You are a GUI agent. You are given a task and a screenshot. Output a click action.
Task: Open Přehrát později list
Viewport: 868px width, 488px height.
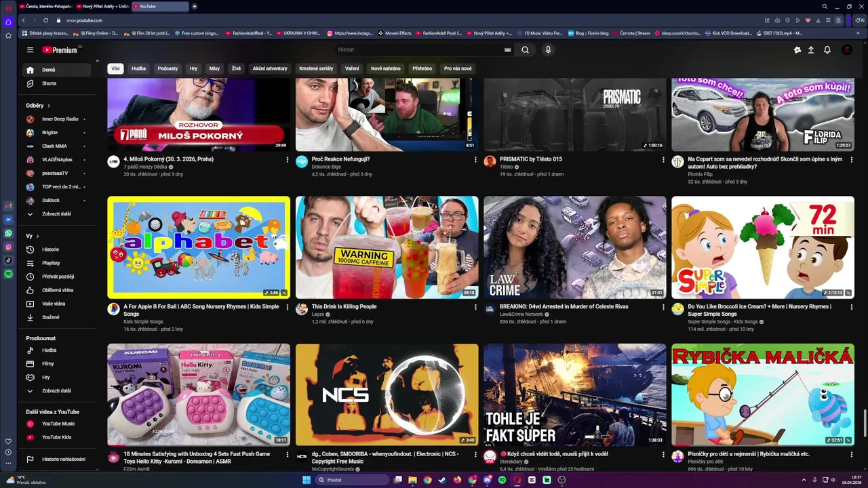[57, 277]
